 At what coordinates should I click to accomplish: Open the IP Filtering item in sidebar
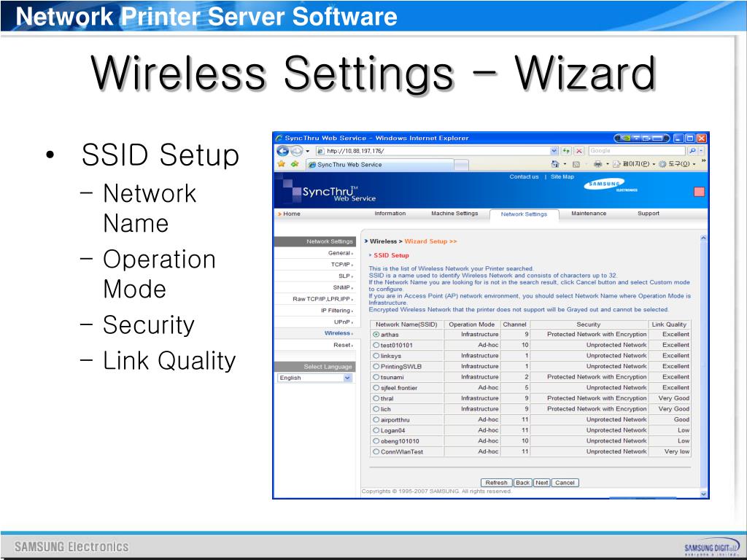[x=337, y=311]
